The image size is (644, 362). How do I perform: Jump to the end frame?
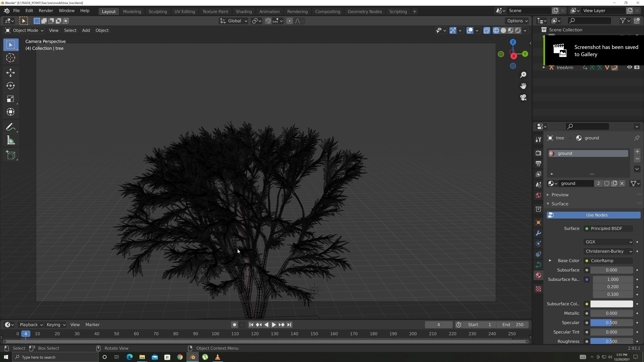pyautogui.click(x=289, y=325)
